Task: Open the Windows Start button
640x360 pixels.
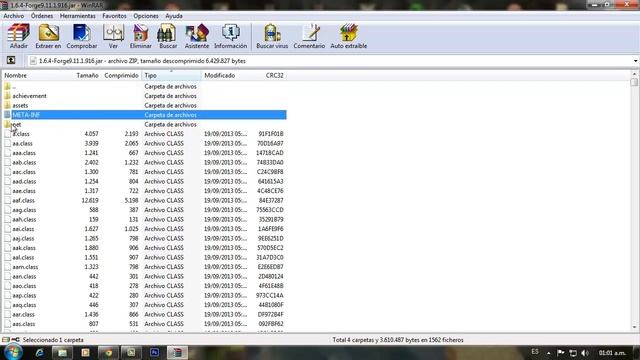Action: pos(13,352)
